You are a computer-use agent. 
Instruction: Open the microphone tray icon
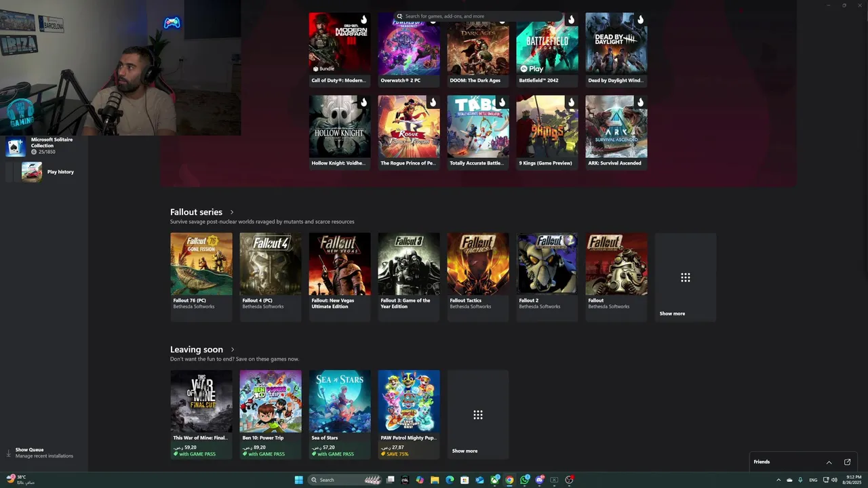coord(801,480)
